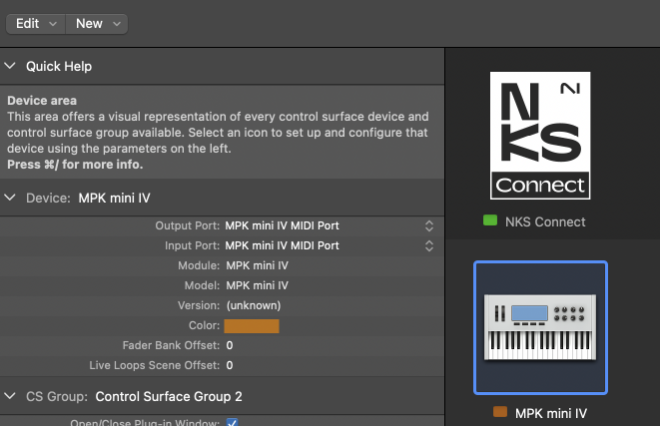This screenshot has height=426, width=660.
Task: Select the NKS Connect device icon
Action: (540, 136)
